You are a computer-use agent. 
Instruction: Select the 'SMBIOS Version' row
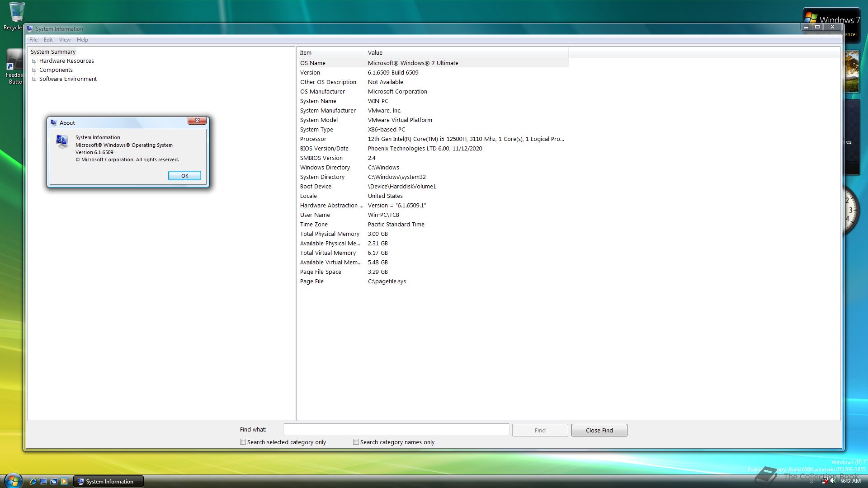[433, 158]
